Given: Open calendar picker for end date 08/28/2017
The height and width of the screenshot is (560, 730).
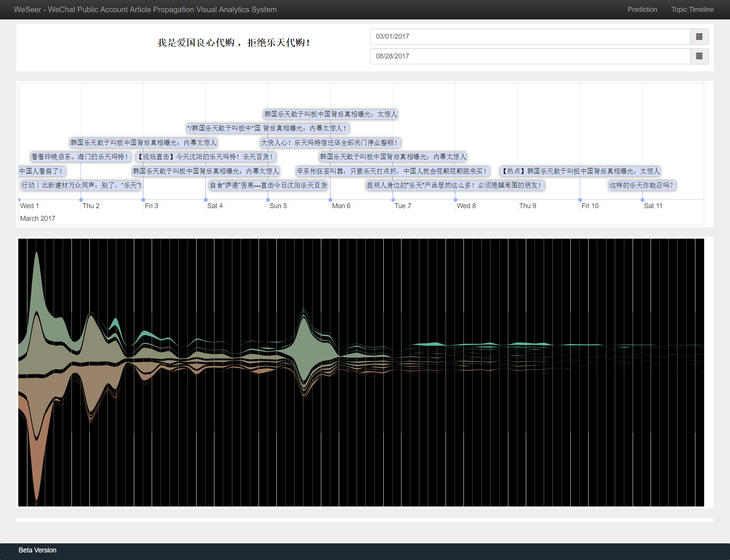Looking at the screenshot, I should pos(699,56).
